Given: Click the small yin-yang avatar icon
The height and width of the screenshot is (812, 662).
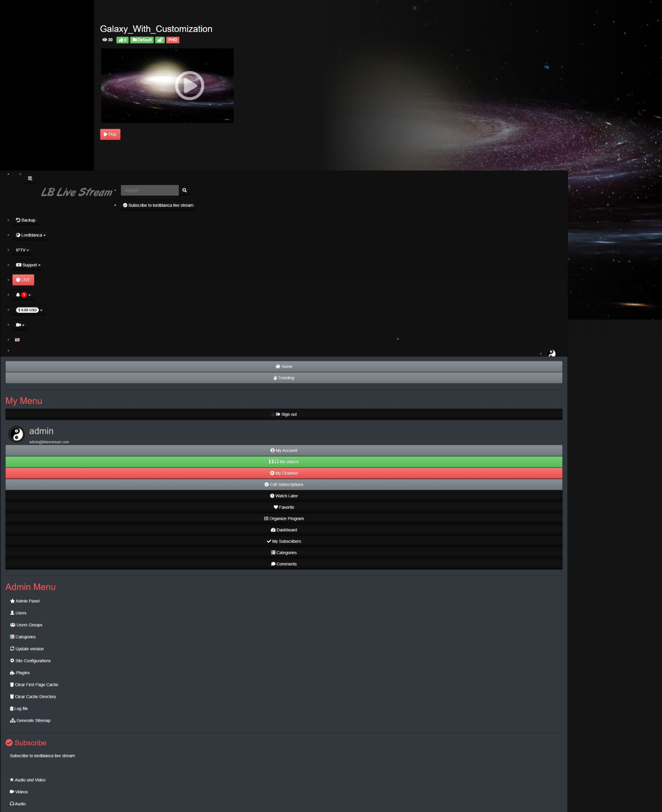Looking at the screenshot, I should 551,353.
